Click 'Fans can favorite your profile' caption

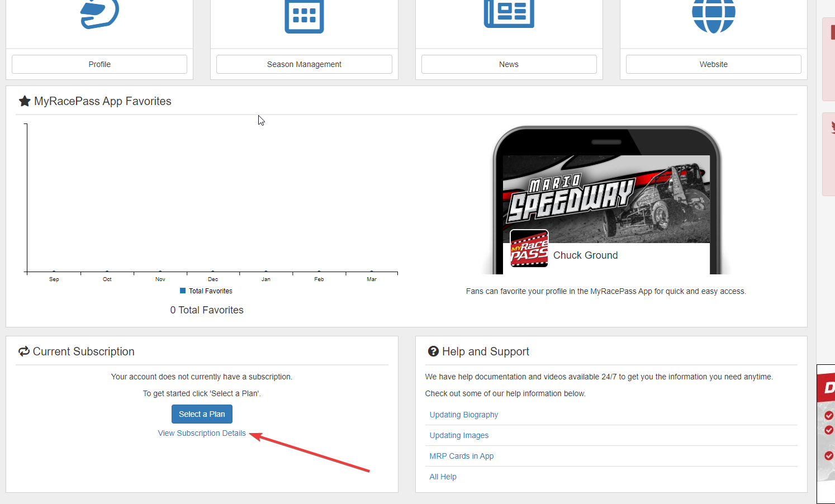click(x=606, y=291)
